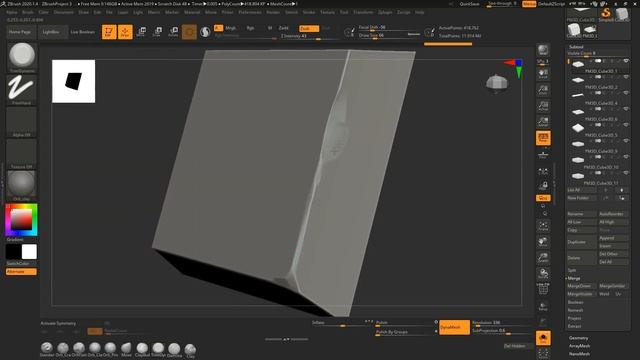
Task: Click the Transp transparency icon
Action: 543,306
